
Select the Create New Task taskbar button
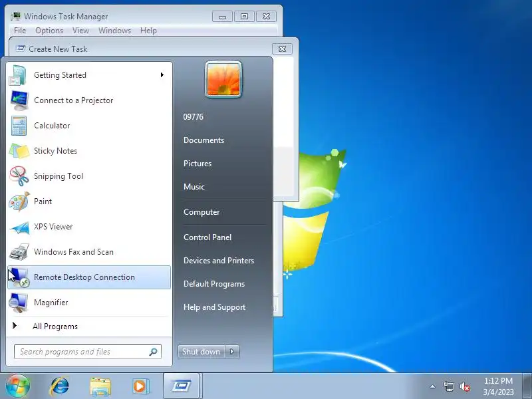point(181,386)
